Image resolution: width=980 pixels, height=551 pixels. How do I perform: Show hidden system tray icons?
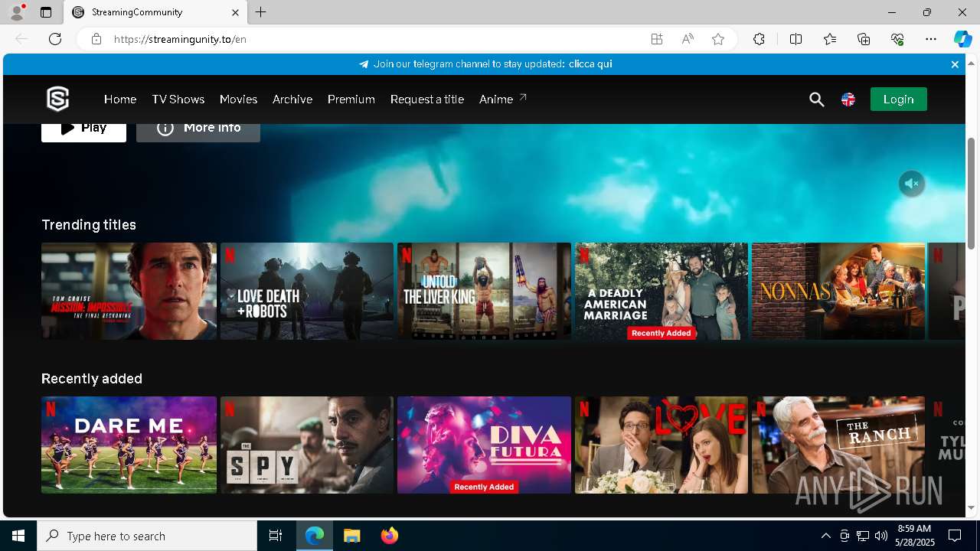coord(825,536)
